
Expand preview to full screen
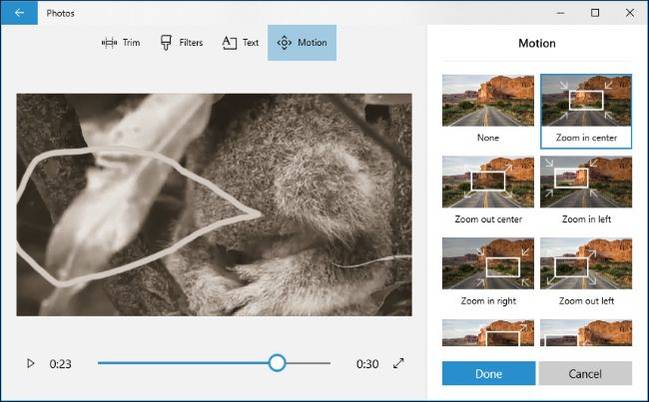[399, 363]
